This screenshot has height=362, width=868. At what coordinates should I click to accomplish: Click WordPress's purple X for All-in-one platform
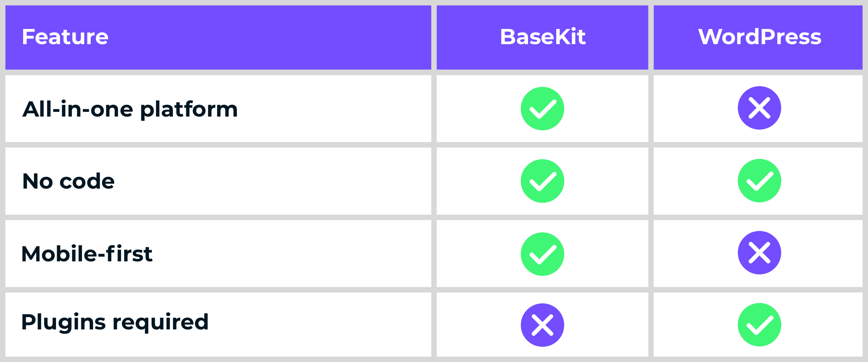coord(759,108)
